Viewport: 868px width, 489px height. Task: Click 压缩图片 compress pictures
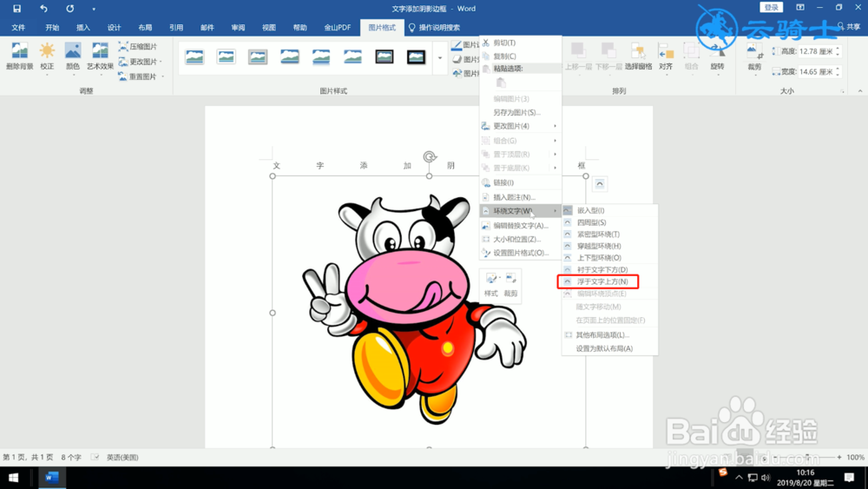(138, 47)
